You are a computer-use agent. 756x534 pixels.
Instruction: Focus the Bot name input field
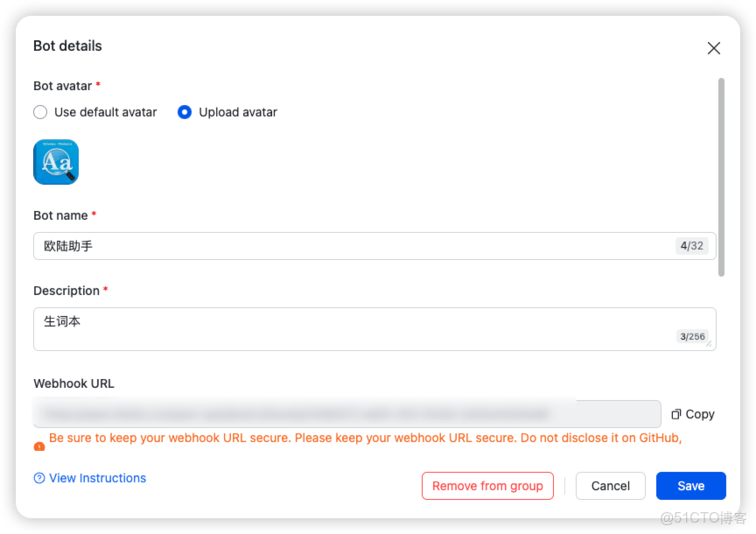click(350, 246)
